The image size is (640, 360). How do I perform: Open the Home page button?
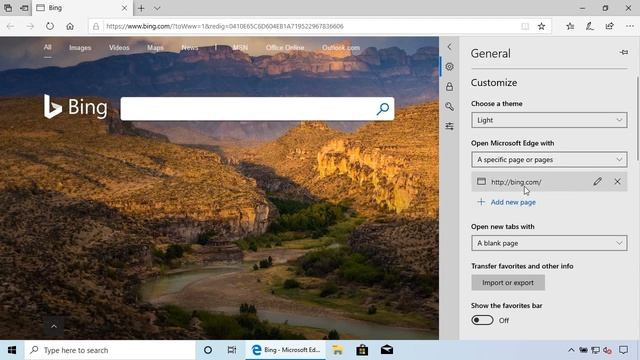click(x=70, y=26)
